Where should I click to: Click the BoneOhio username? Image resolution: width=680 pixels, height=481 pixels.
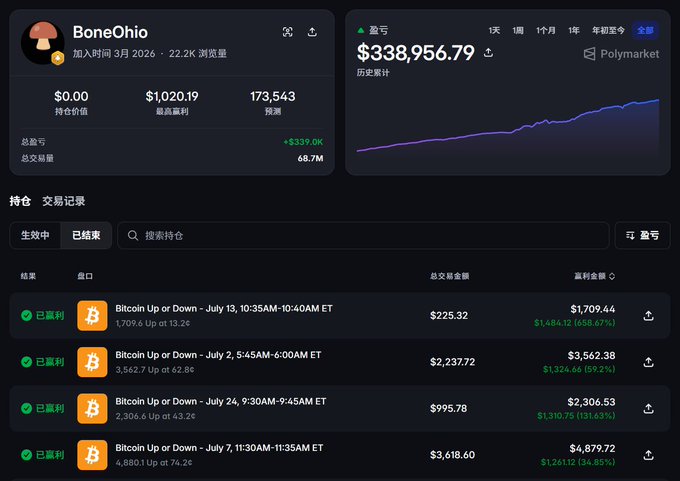(110, 32)
